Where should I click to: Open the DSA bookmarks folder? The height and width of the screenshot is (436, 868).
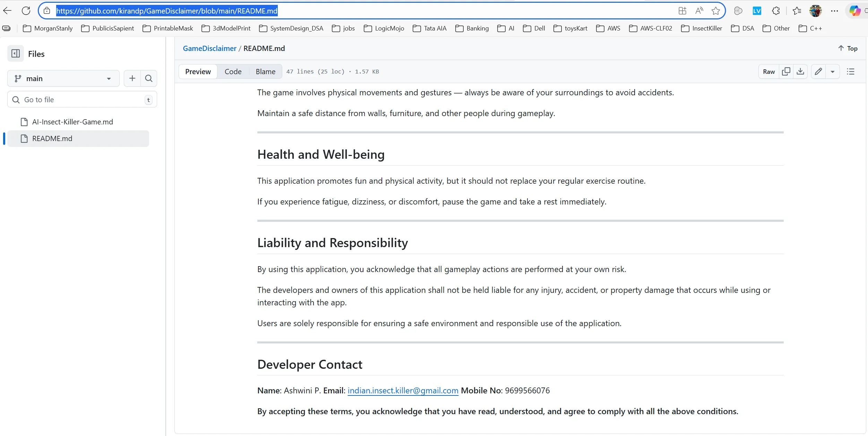coord(742,28)
